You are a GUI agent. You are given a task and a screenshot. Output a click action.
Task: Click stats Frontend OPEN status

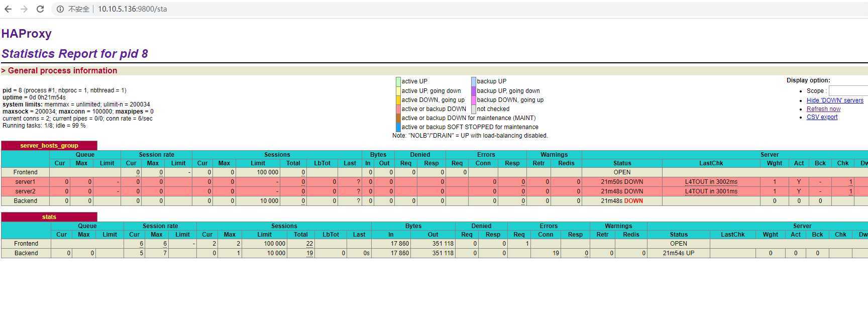click(x=679, y=244)
